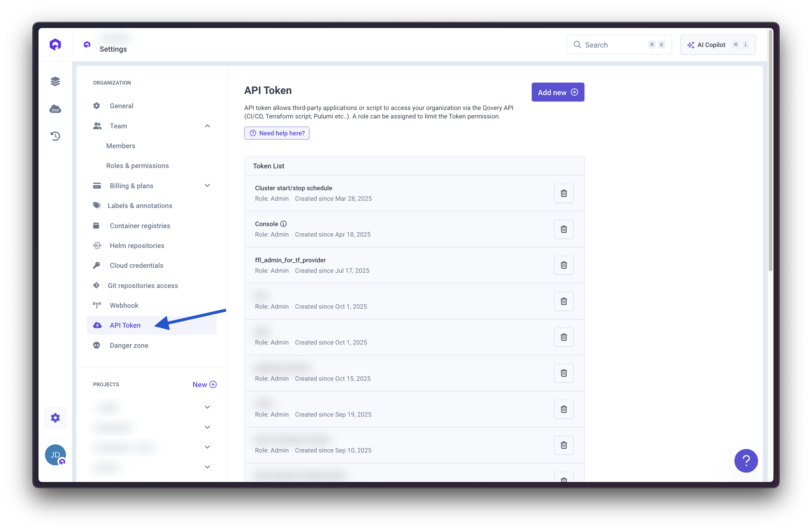
Task: Click the Add new token button
Action: coord(557,92)
